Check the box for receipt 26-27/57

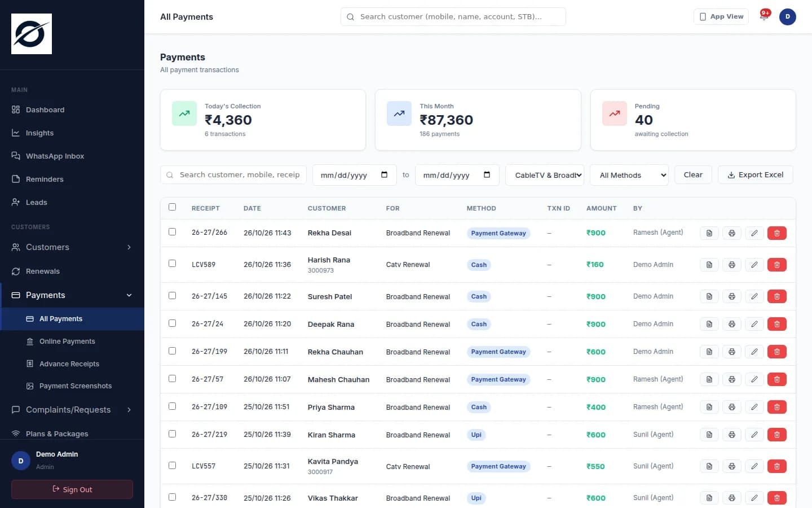173,379
